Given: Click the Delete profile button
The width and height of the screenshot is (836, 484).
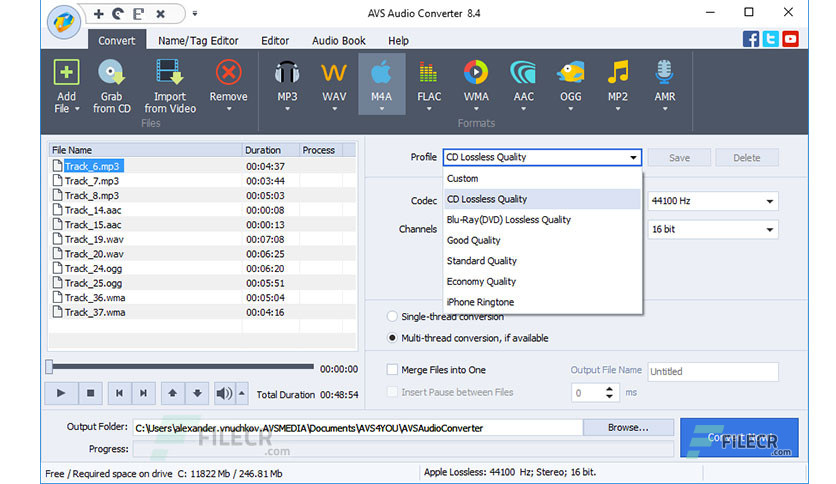Looking at the screenshot, I should click(x=746, y=158).
